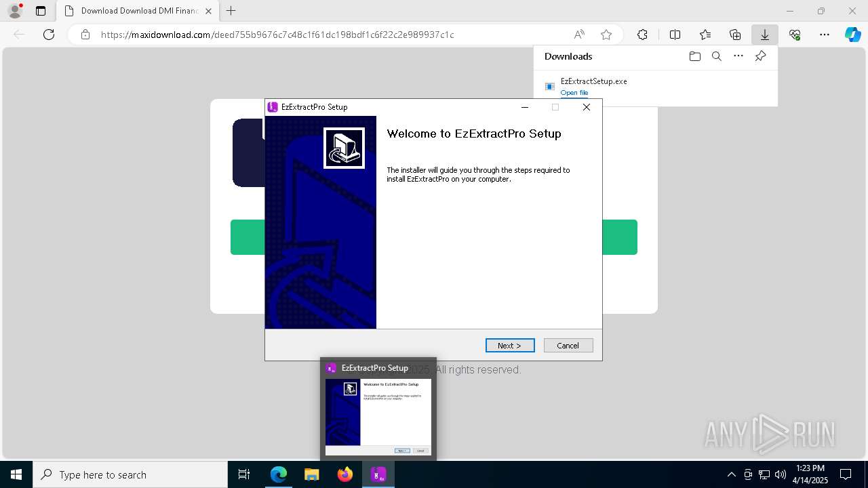Open the Windows Start menu
Image resolution: width=868 pixels, height=488 pixels.
16,474
